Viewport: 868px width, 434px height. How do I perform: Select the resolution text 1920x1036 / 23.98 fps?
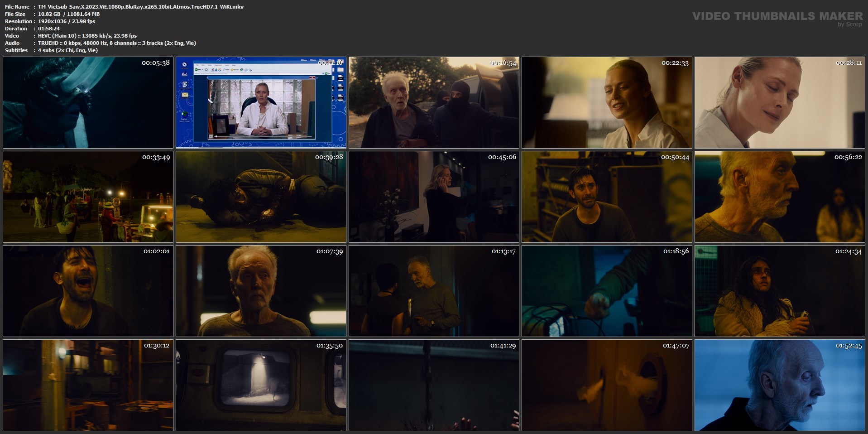coord(67,21)
